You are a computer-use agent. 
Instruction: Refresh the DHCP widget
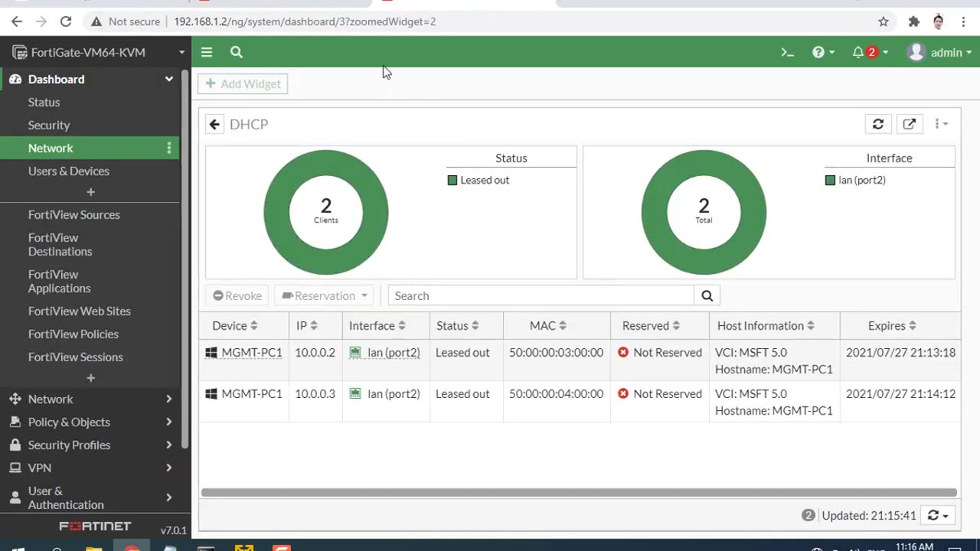[x=878, y=124]
